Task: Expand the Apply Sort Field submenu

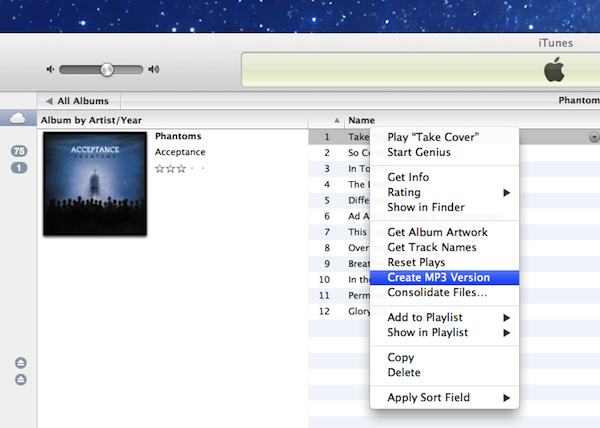Action: click(444, 397)
